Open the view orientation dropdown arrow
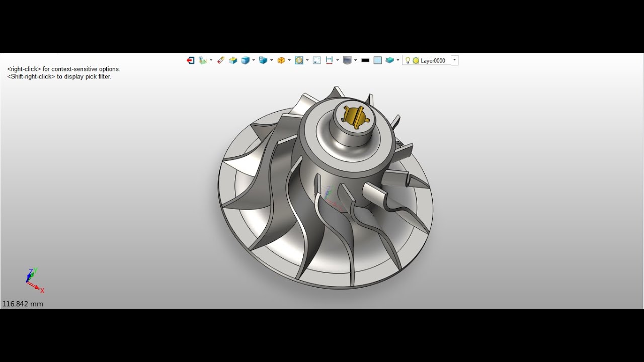This screenshot has width=644, height=362. pyautogui.click(x=272, y=60)
